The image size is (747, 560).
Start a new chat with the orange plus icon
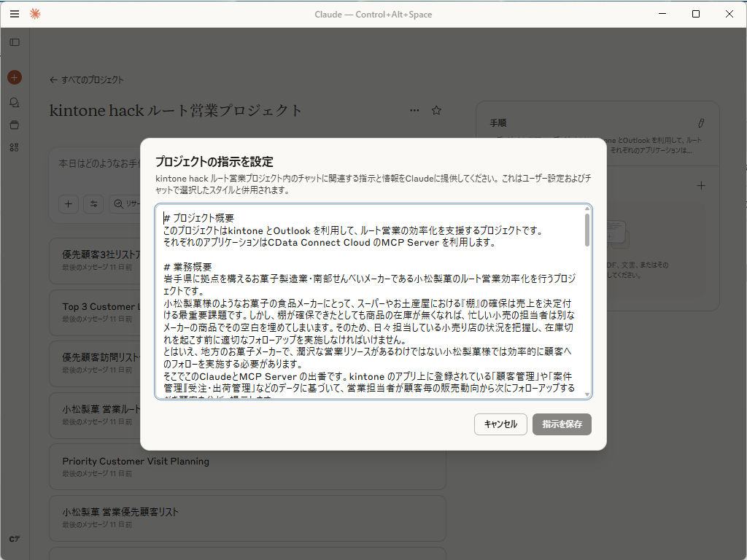point(14,77)
